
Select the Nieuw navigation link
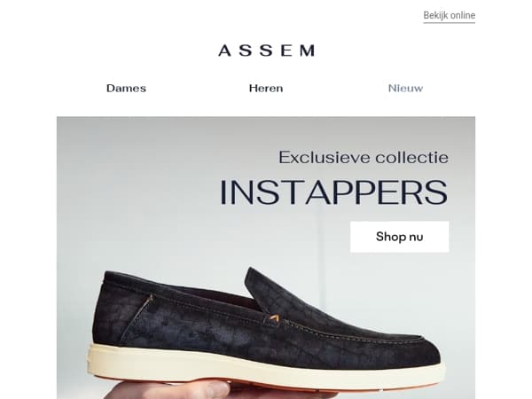405,88
